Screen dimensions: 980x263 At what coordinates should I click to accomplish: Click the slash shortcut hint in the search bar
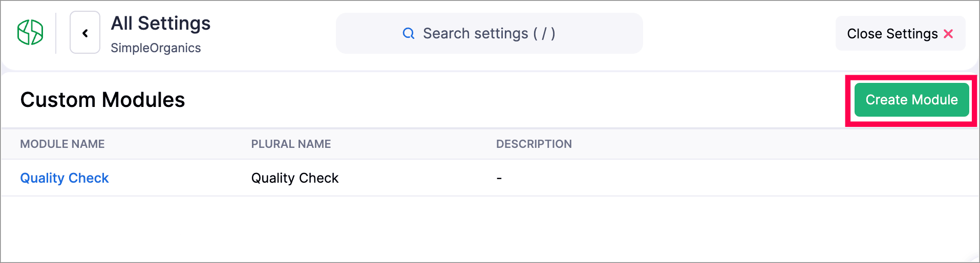point(544,34)
